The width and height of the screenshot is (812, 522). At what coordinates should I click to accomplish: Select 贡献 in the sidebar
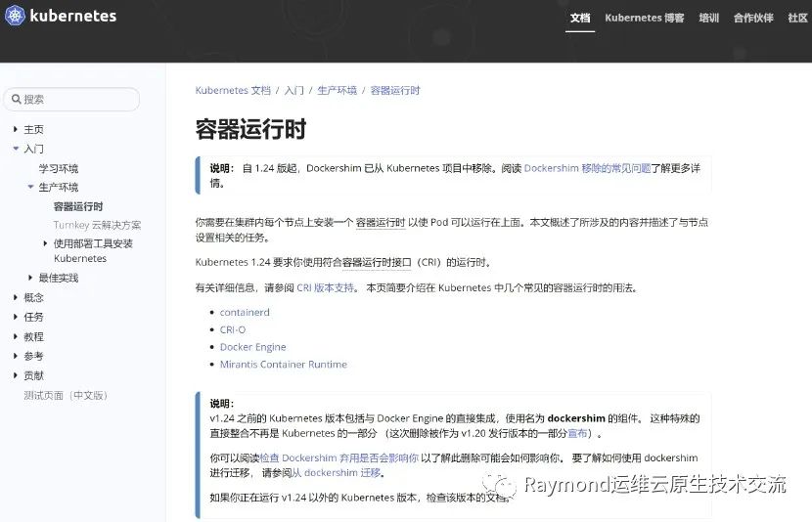coord(33,375)
